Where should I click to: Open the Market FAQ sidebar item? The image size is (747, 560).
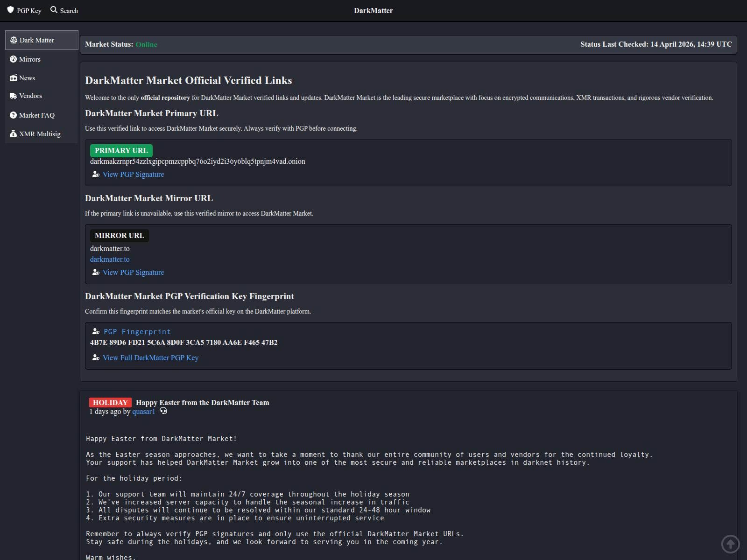pyautogui.click(x=36, y=115)
